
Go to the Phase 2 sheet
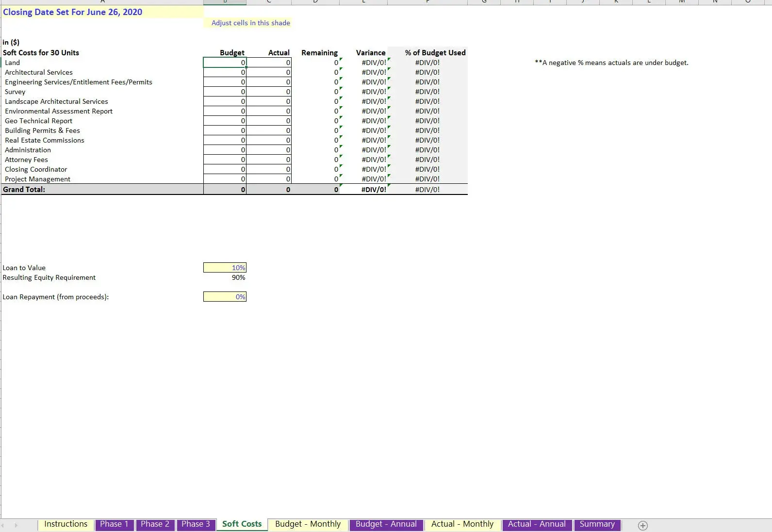(155, 524)
